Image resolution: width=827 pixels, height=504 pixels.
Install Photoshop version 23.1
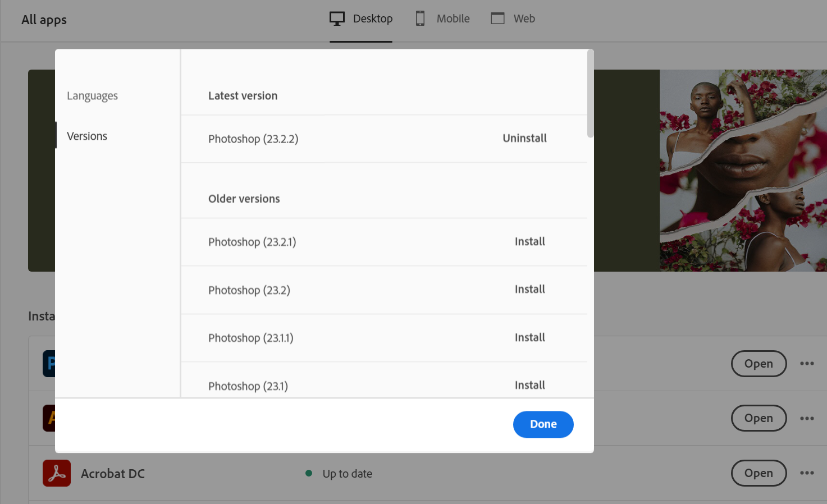tap(529, 385)
